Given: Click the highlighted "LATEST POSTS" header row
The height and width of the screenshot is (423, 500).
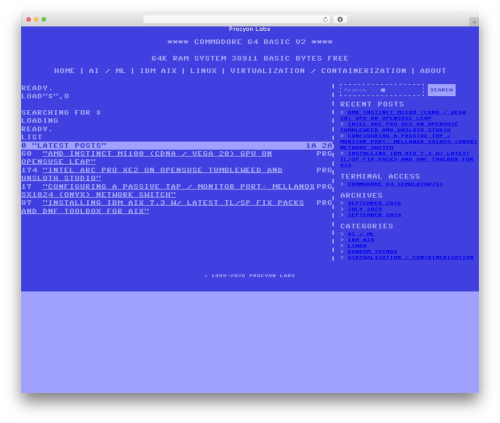Looking at the screenshot, I should 177,146.
